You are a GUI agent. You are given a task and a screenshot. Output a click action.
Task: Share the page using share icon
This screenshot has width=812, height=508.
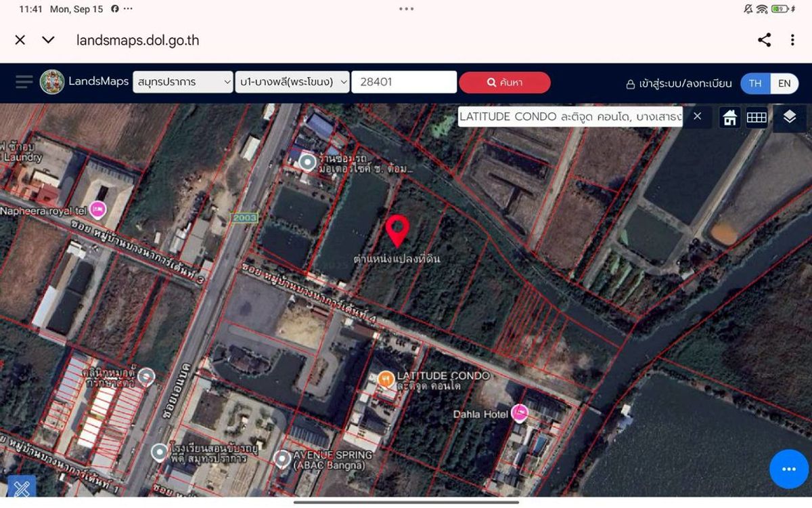pos(764,40)
